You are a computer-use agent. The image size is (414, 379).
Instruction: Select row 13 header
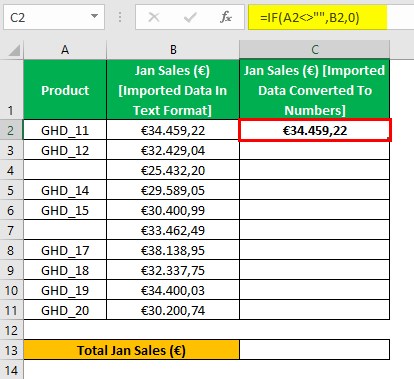[x=11, y=350]
